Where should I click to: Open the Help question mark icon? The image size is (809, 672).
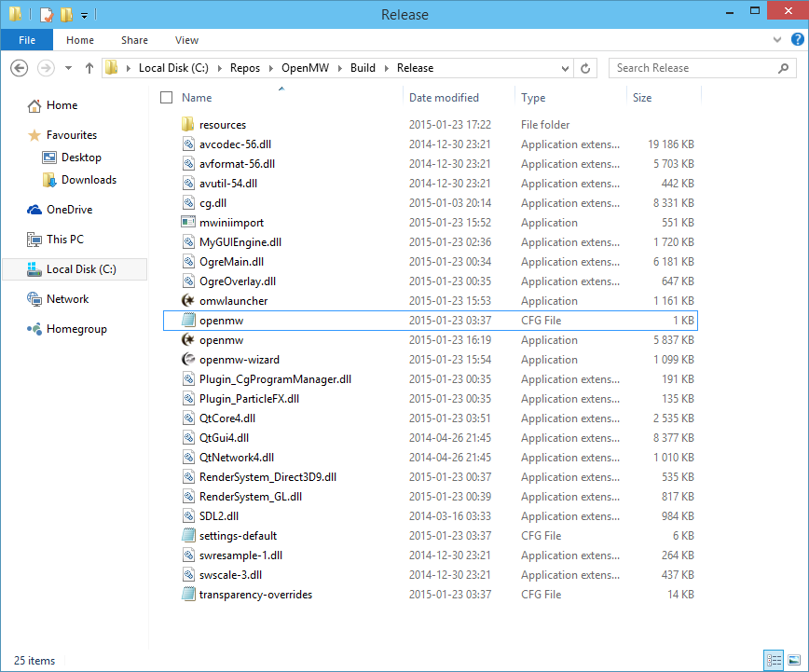tap(798, 39)
